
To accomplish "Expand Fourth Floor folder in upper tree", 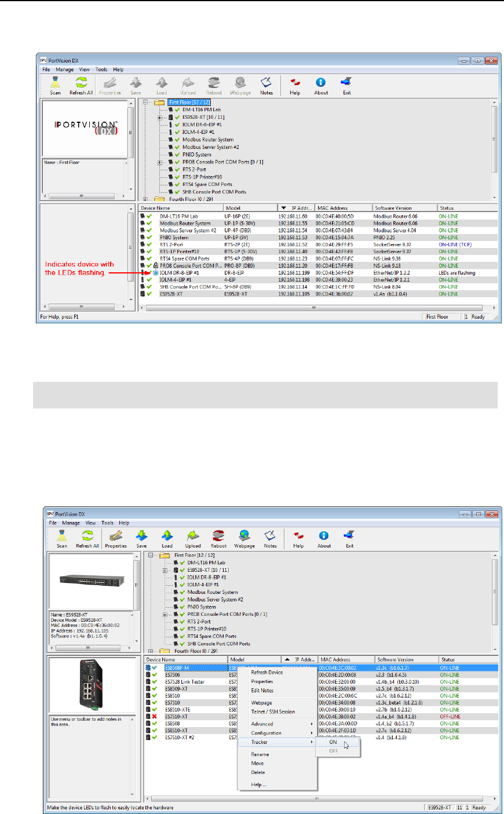I will click(145, 199).
